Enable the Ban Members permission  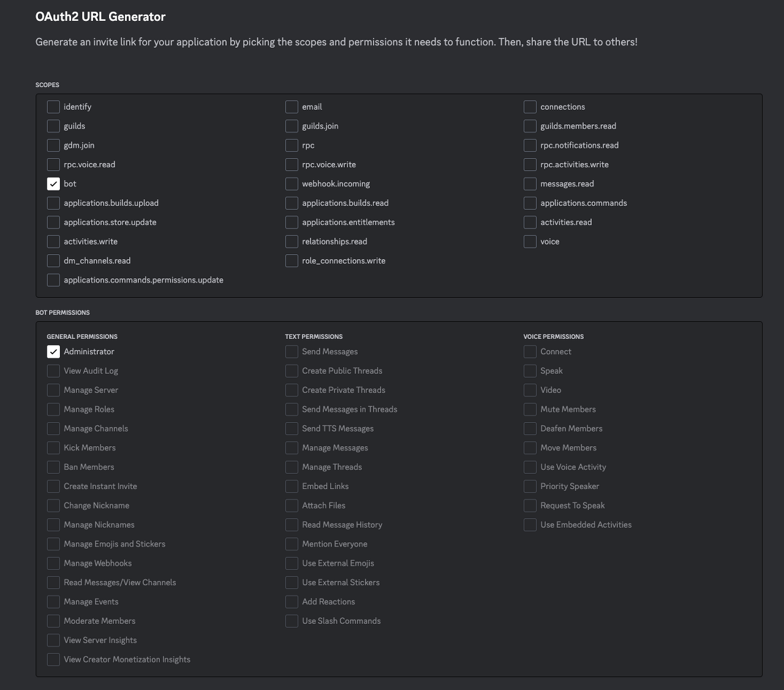click(x=53, y=467)
